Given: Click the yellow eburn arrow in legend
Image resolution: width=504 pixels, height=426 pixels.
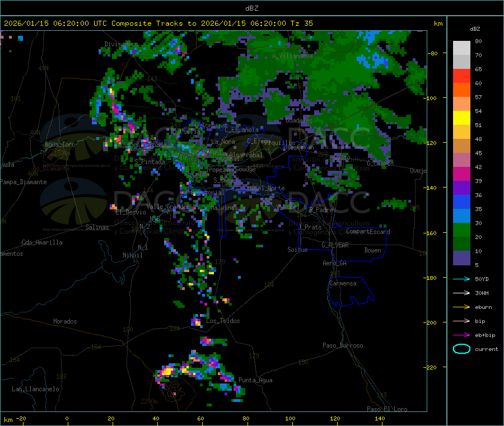Looking at the screenshot, I should tap(461, 307).
